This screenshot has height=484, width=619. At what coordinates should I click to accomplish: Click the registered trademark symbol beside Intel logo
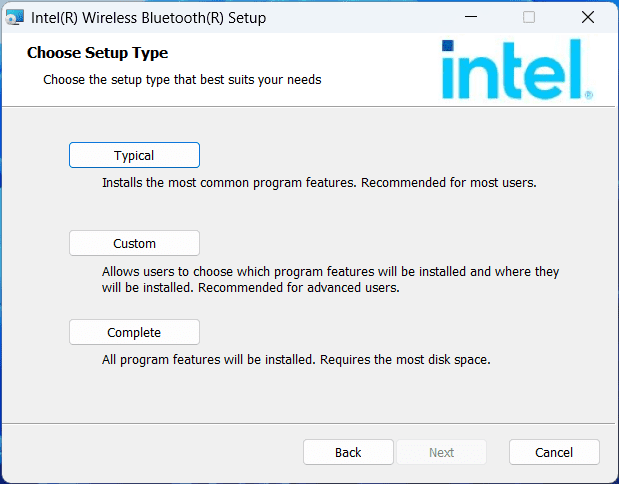588,95
